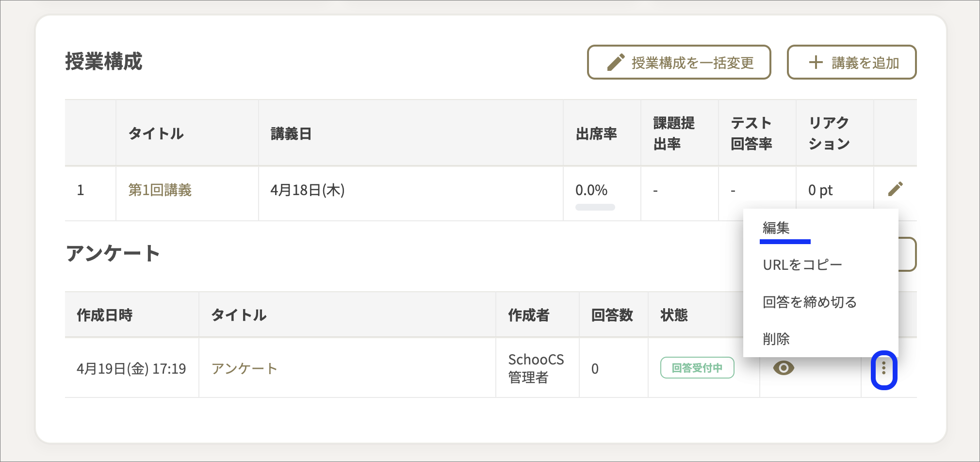The image size is (980, 462).
Task: Click the 講義日 column header
Action: tap(291, 133)
